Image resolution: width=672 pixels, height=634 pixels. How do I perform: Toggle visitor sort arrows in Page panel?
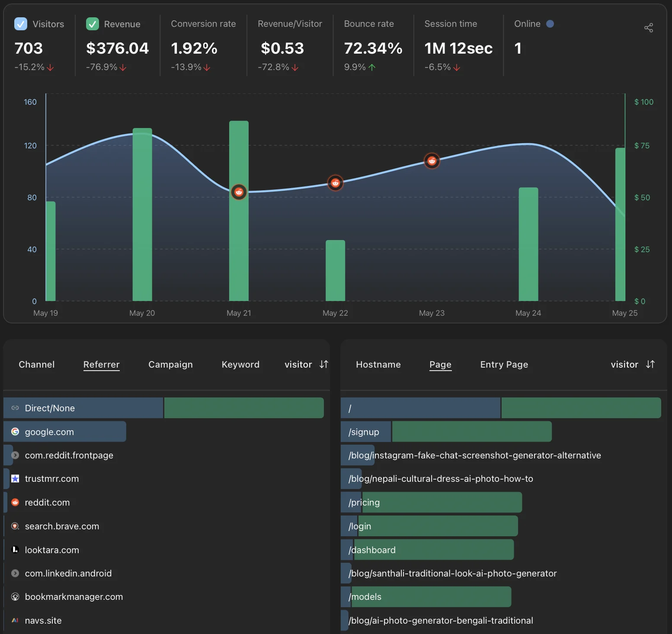[650, 365]
